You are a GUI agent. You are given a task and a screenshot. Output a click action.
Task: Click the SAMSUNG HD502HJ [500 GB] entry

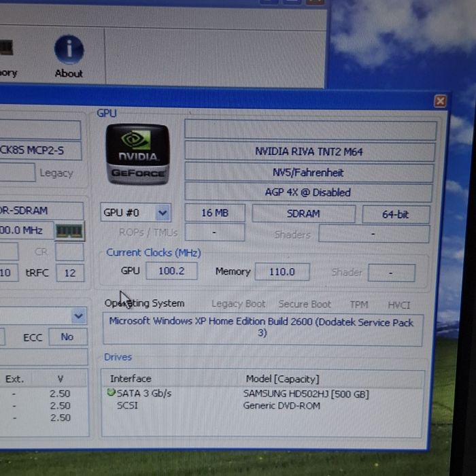coord(306,394)
